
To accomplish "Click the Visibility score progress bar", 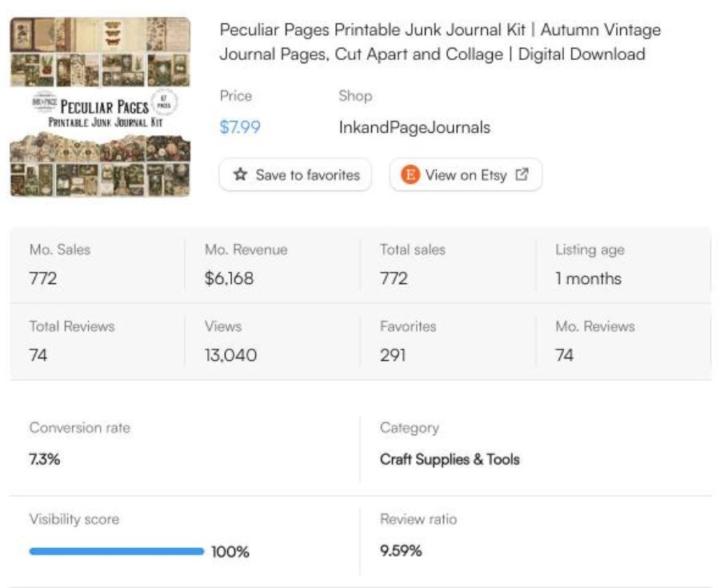I will pyautogui.click(x=117, y=551).
